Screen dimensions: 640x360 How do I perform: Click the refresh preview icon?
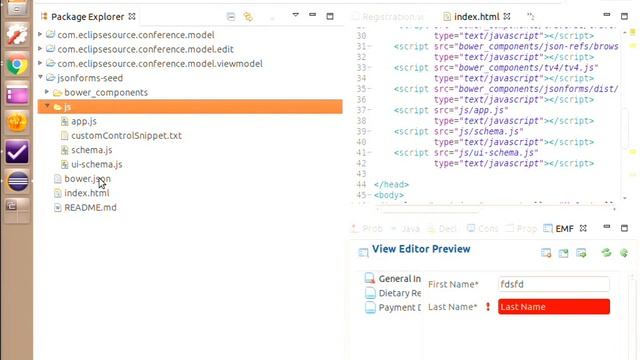tap(606, 253)
